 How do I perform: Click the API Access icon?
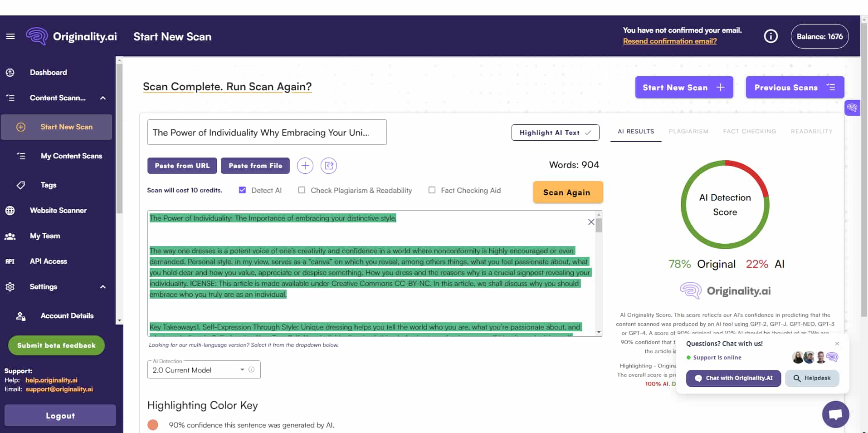point(10,261)
